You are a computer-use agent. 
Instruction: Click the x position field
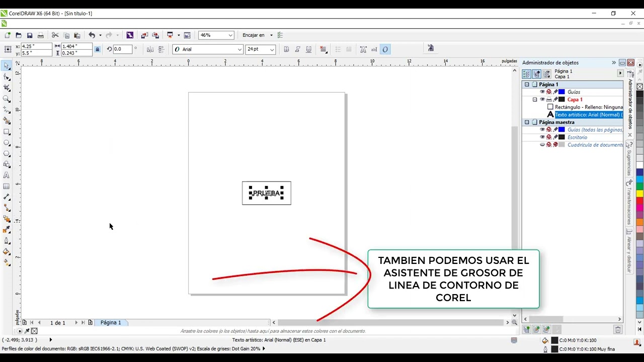click(37, 46)
